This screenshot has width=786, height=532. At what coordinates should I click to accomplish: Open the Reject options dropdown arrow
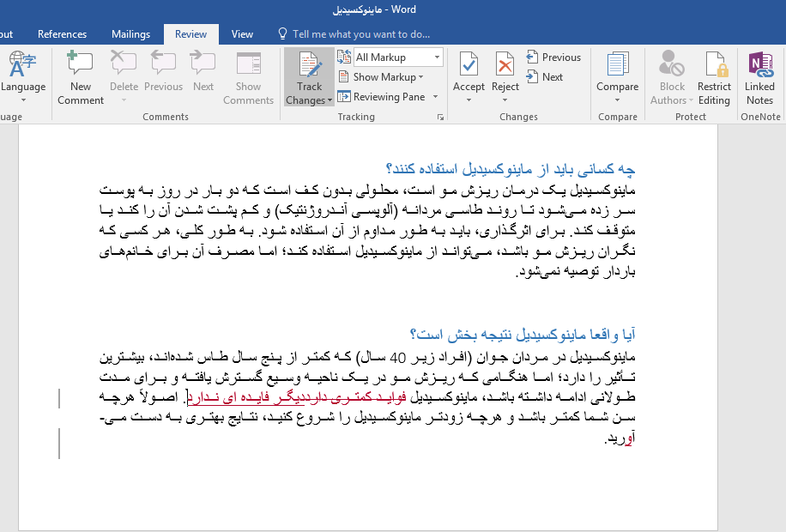tap(505, 100)
